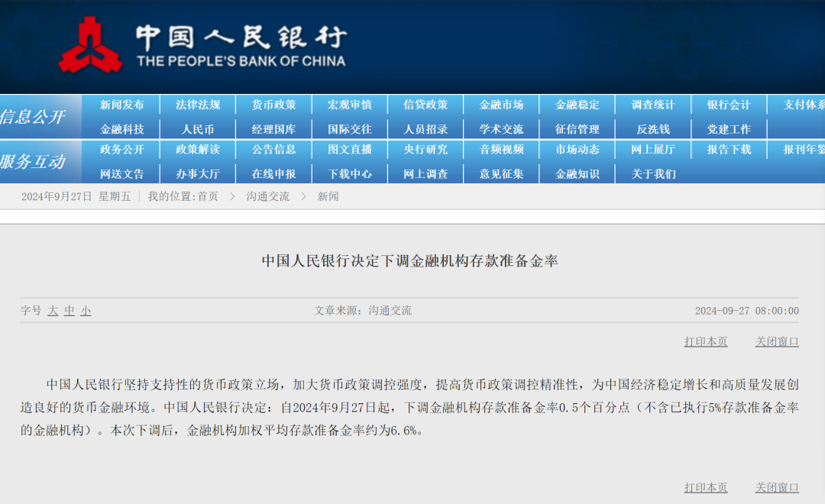Navigate to 征信管理
825x504 pixels.
(577, 128)
